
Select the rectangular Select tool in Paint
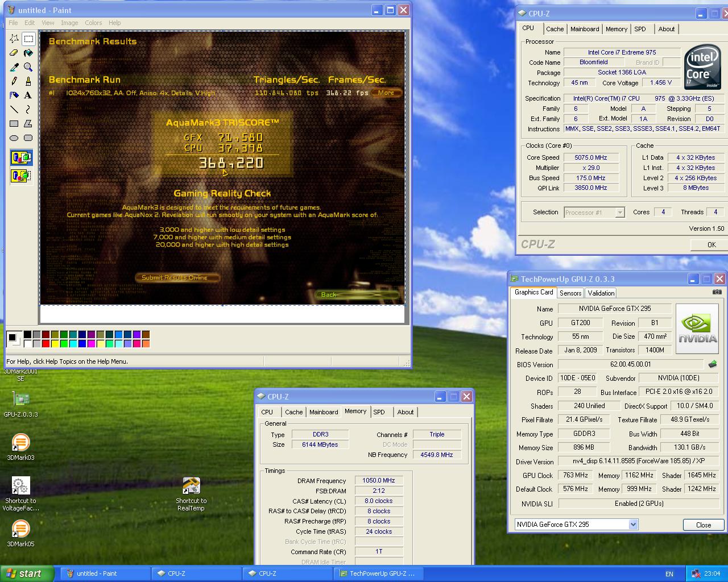click(28, 39)
